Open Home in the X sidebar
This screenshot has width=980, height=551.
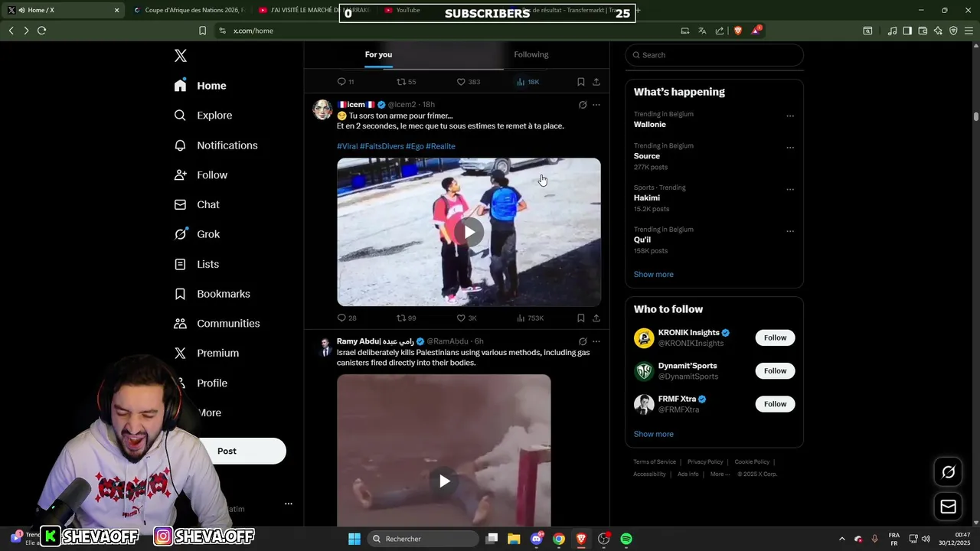[201, 86]
